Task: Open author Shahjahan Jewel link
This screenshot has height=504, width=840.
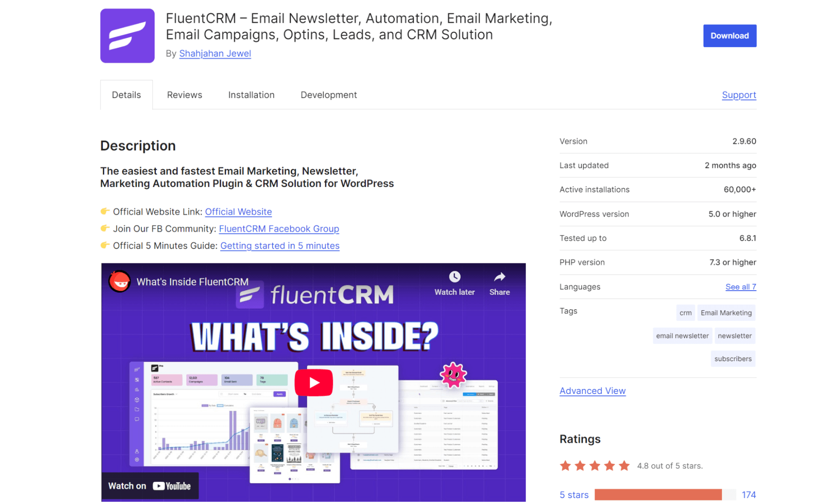Action: click(x=215, y=54)
